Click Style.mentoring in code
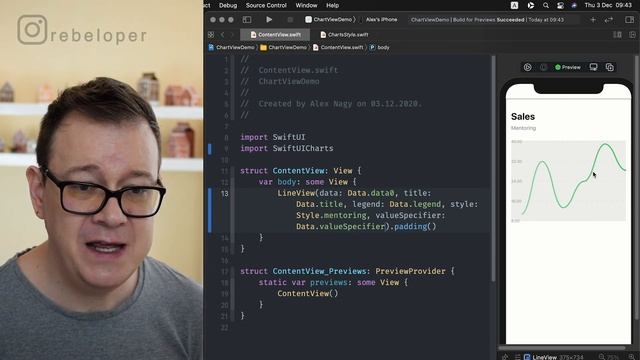Viewport: 640px width, 360px height. (x=331, y=215)
